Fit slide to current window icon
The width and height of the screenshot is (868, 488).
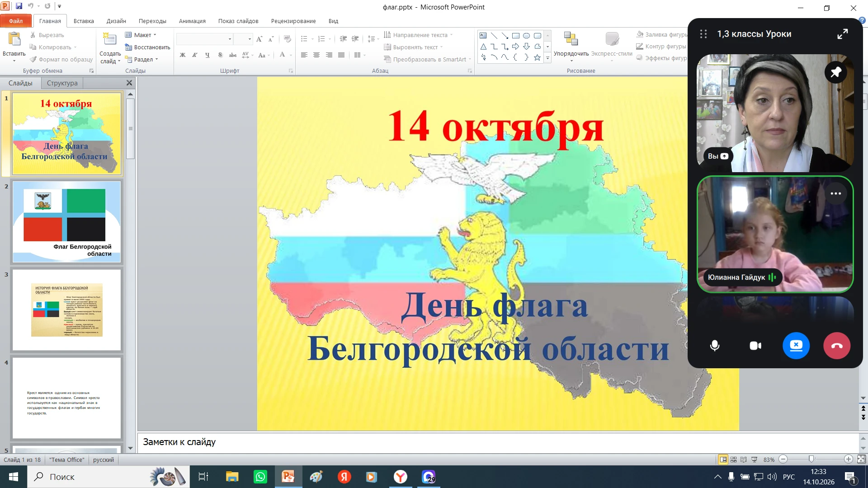[861, 460]
